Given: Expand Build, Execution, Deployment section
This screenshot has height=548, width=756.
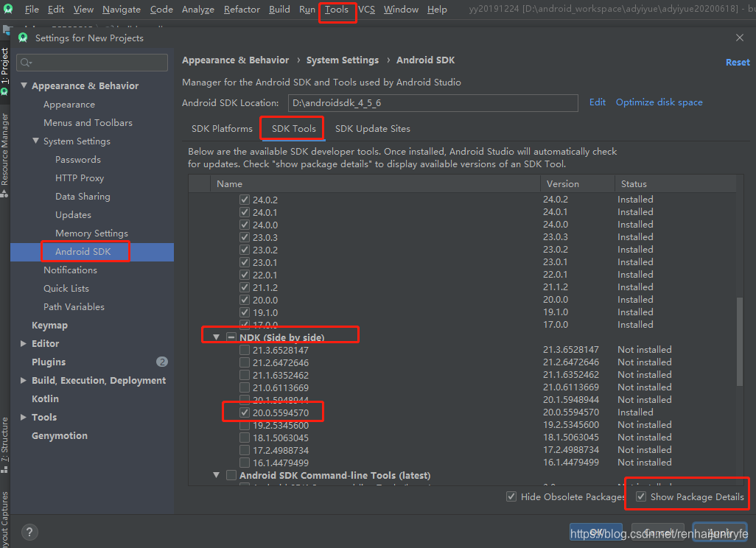Looking at the screenshot, I should tap(23, 380).
